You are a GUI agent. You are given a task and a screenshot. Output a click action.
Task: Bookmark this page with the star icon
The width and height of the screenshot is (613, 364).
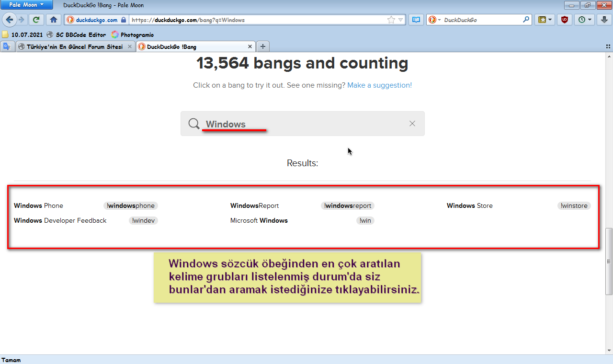point(391,20)
